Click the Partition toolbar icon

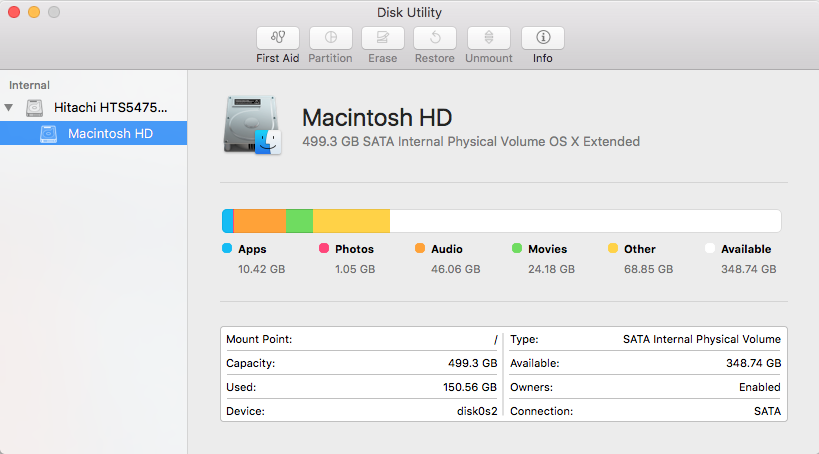(330, 38)
